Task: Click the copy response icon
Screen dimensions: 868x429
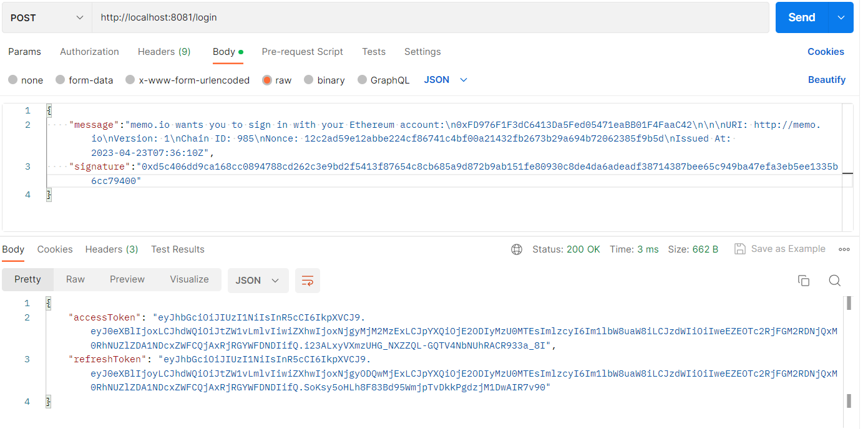Action: coord(804,281)
